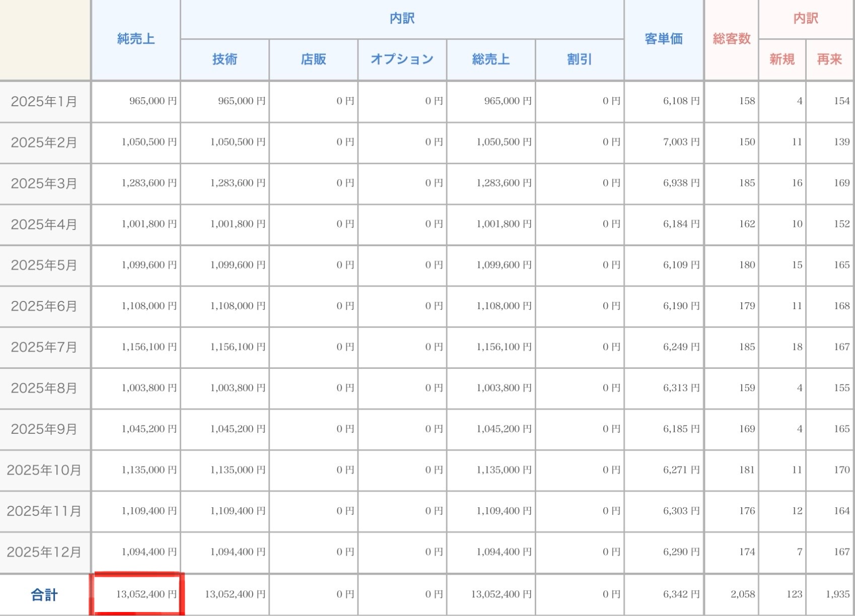Click the 純売上 column header

135,39
